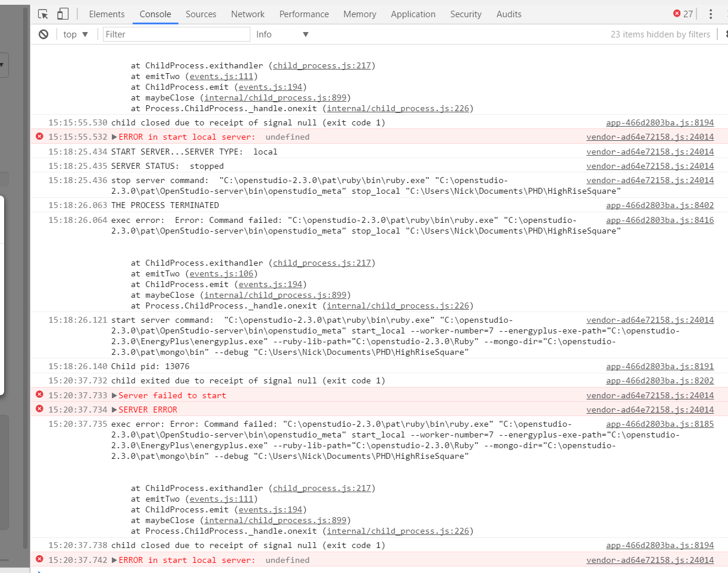Open the app-466d2803ba.js:8402 source link
Screen dimensions: 728x573
660,204
